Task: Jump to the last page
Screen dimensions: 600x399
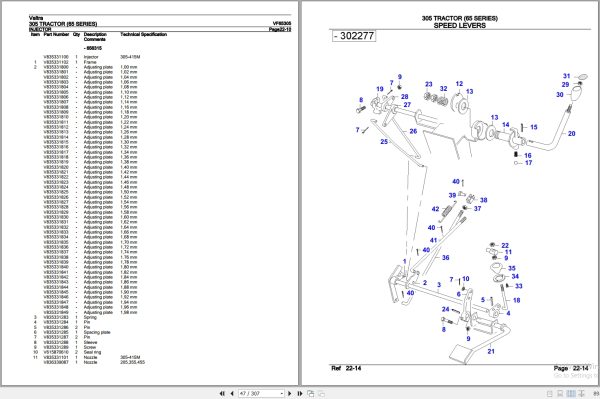Action: coord(300,393)
